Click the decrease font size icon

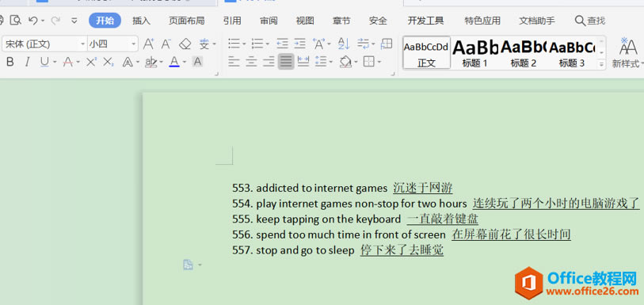(x=166, y=44)
